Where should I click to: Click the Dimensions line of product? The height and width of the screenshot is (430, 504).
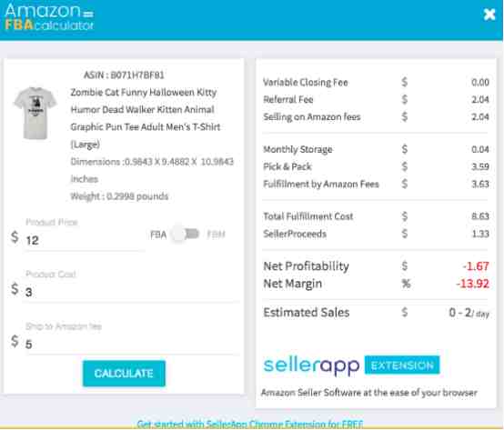tap(152, 170)
